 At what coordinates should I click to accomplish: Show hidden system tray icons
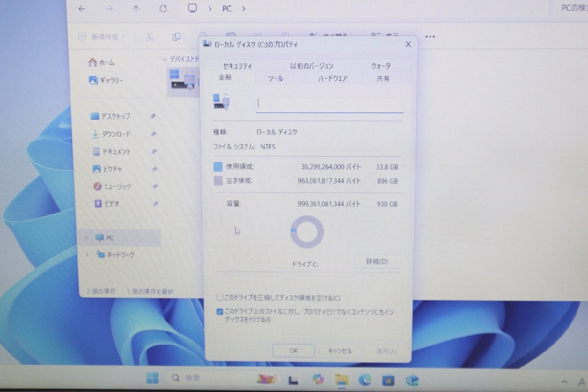pyautogui.click(x=565, y=381)
